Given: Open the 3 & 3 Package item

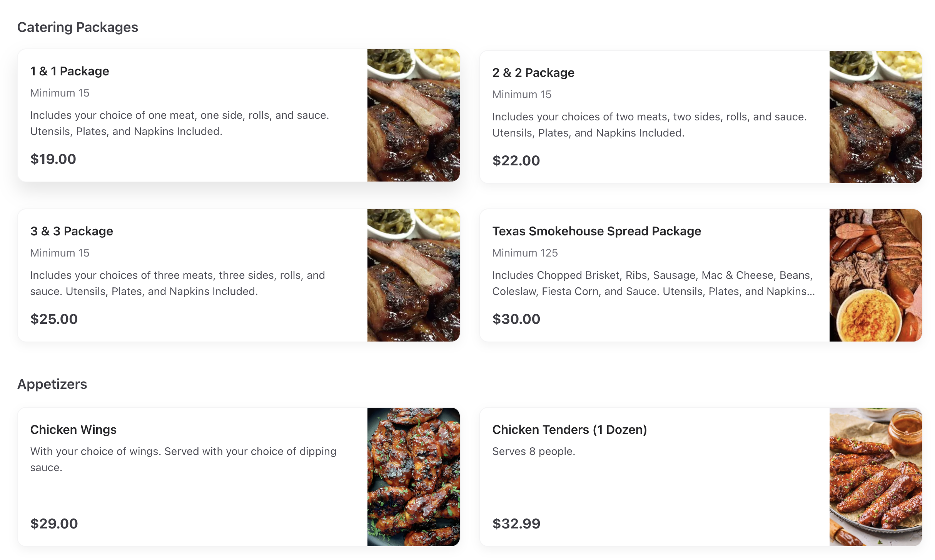Looking at the screenshot, I should tap(192, 275).
